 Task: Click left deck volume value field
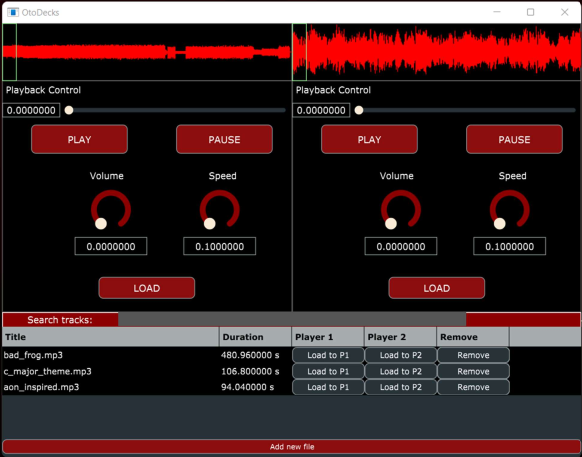click(x=111, y=246)
